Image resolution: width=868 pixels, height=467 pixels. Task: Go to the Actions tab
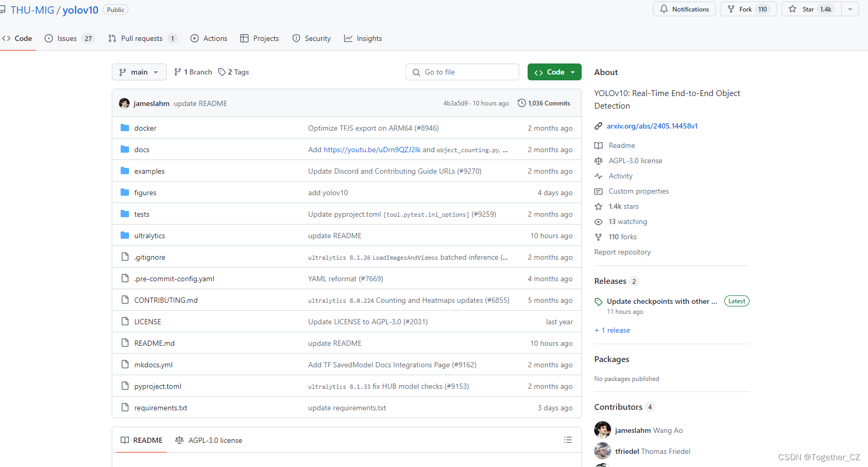tap(209, 38)
